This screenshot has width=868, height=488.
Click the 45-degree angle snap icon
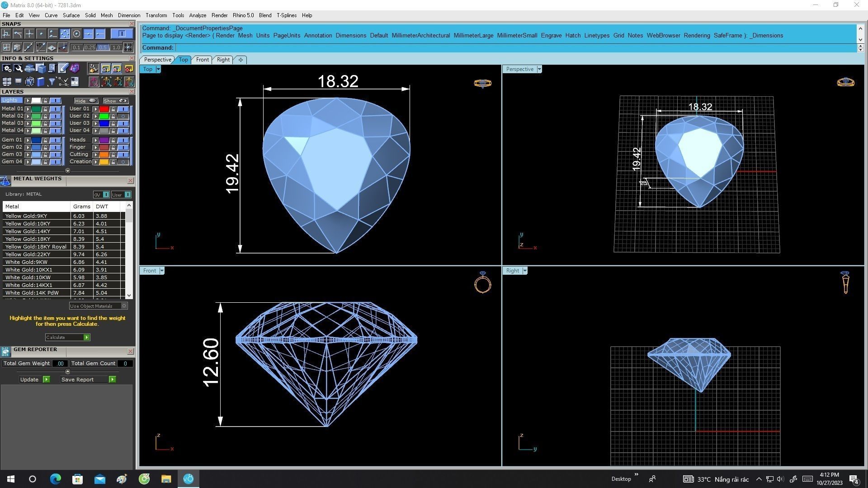tap(41, 47)
